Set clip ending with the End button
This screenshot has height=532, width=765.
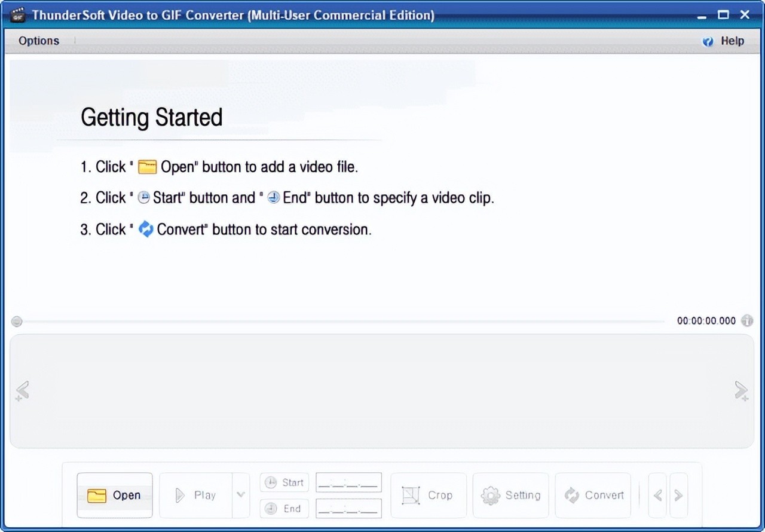click(284, 508)
